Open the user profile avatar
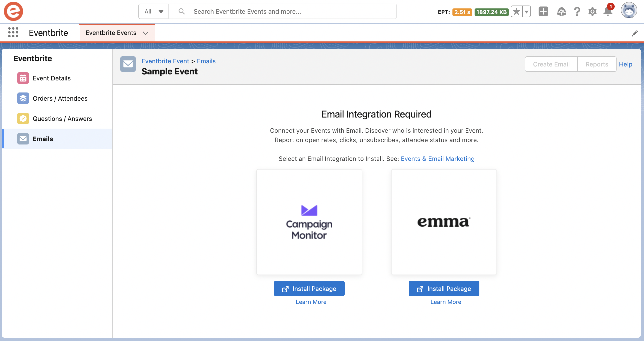This screenshot has height=341, width=644. click(x=629, y=11)
